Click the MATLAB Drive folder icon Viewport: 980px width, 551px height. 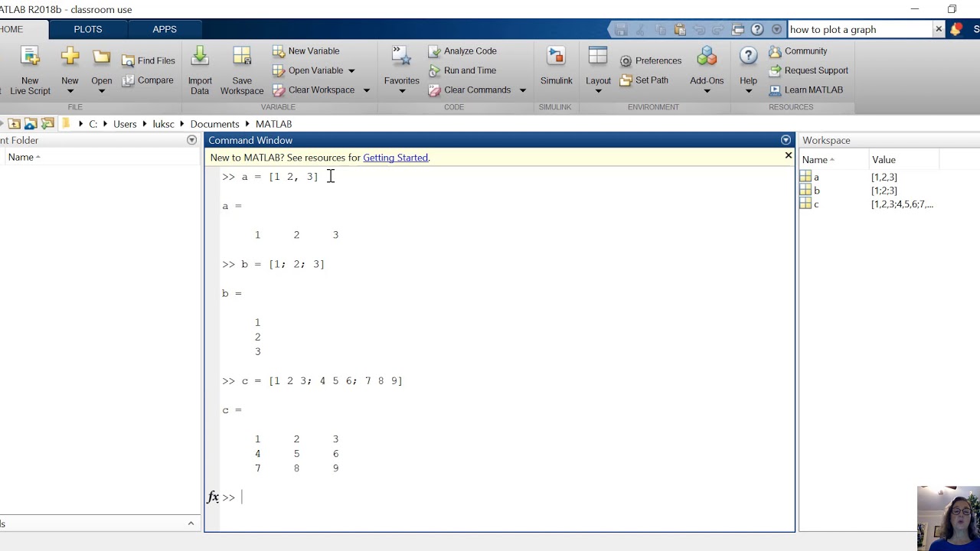tap(31, 124)
